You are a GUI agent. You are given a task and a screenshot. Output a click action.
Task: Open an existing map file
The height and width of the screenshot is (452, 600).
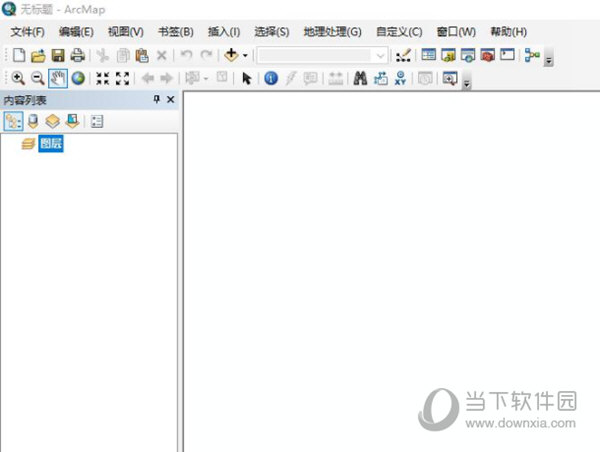point(38,56)
